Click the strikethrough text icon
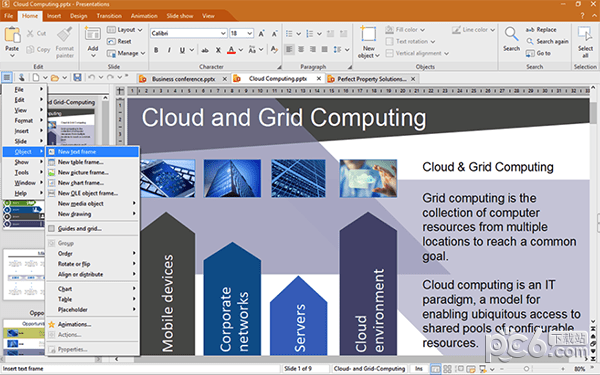Image resolution: width=600 pixels, height=375 pixels. [205, 50]
